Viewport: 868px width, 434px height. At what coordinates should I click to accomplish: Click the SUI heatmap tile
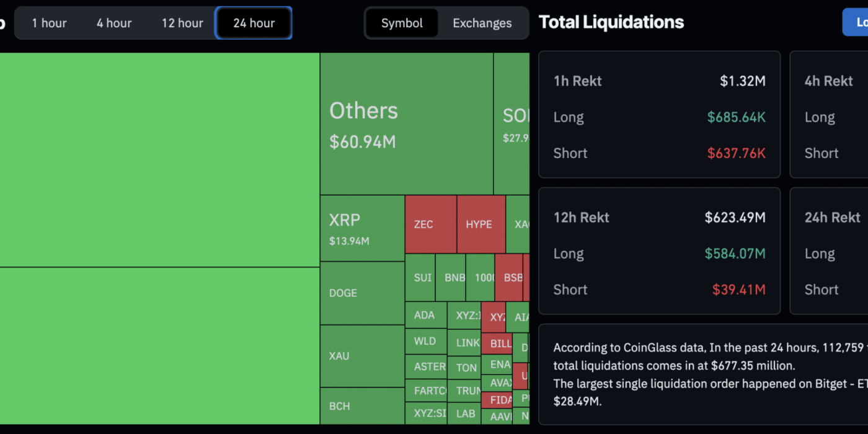(420, 277)
